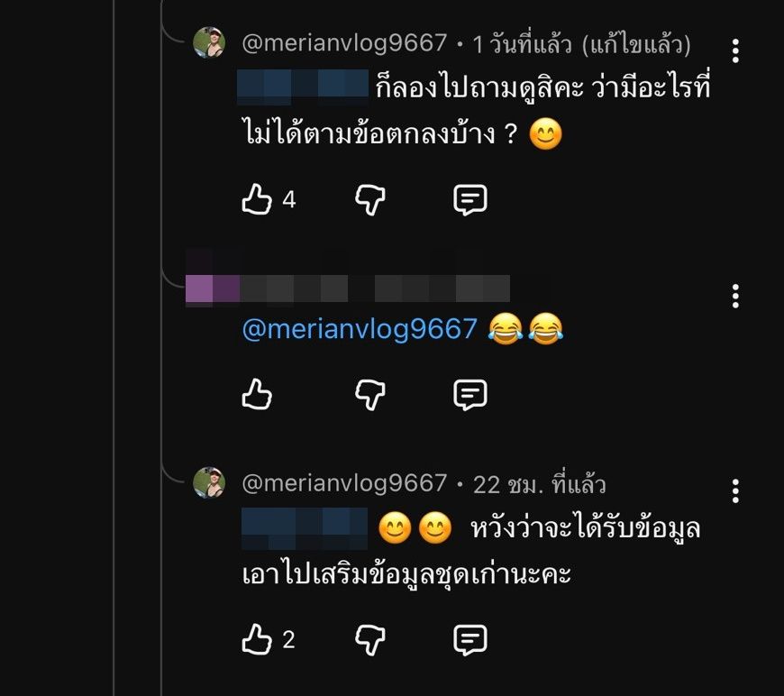Dislike the laughing emoji reply

coord(370,394)
